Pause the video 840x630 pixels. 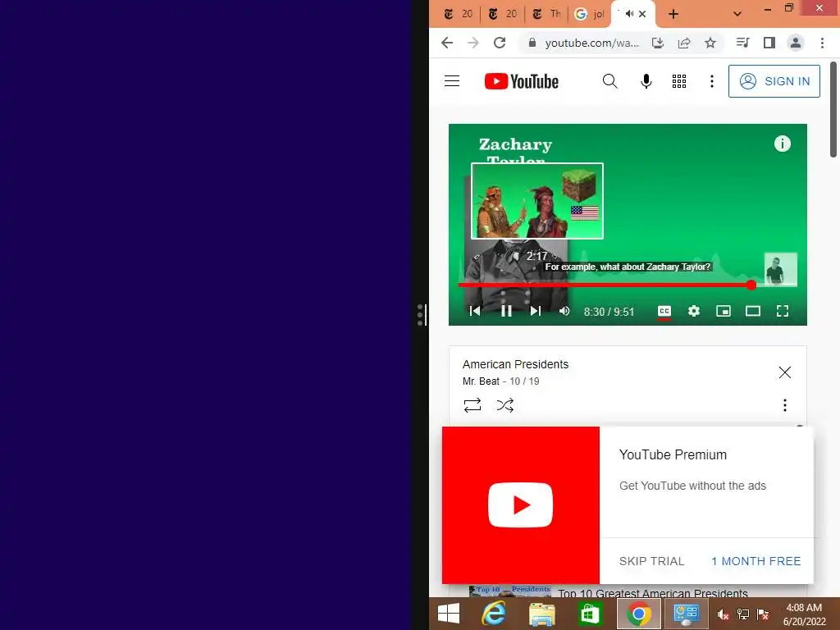coord(505,311)
